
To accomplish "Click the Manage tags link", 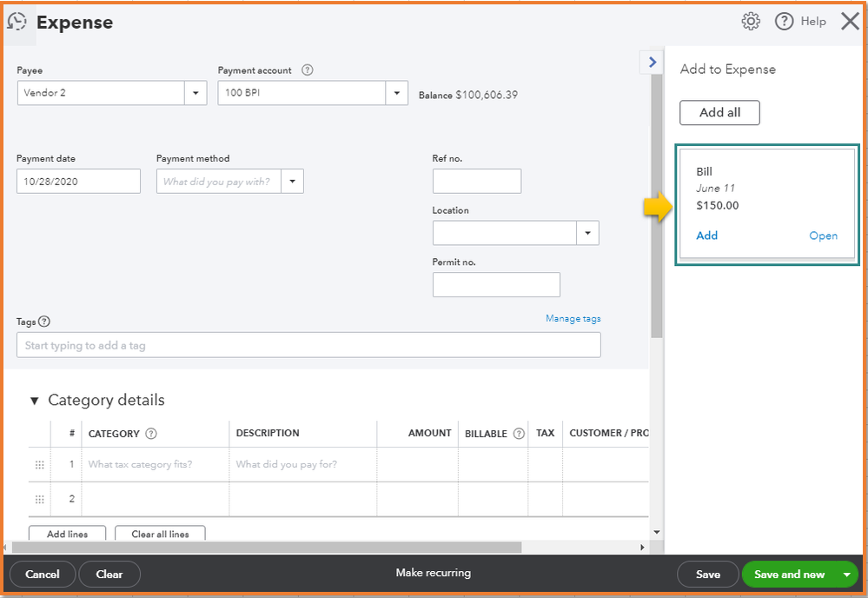I will coord(573,319).
